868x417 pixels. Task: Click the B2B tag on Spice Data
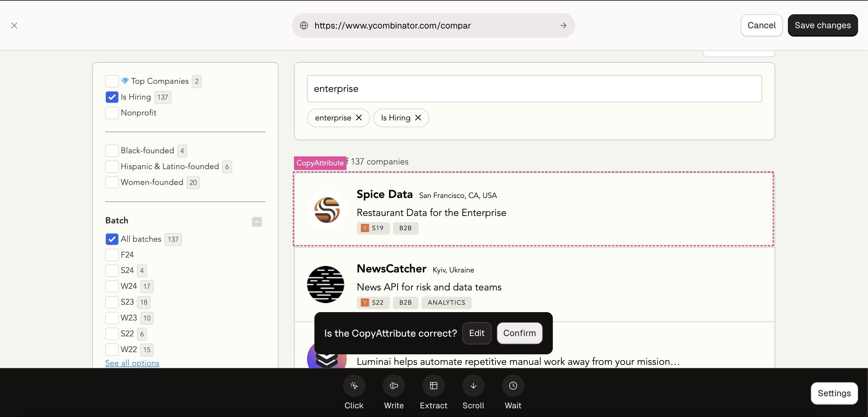pos(405,228)
